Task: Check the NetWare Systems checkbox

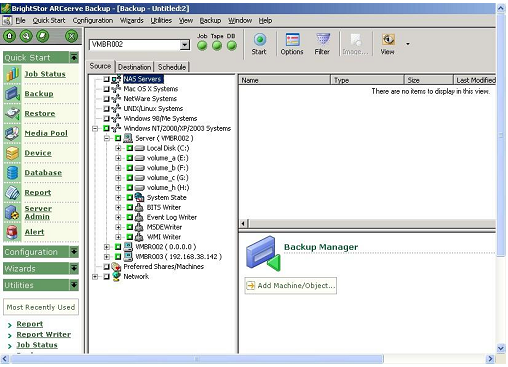Action: coord(106,99)
